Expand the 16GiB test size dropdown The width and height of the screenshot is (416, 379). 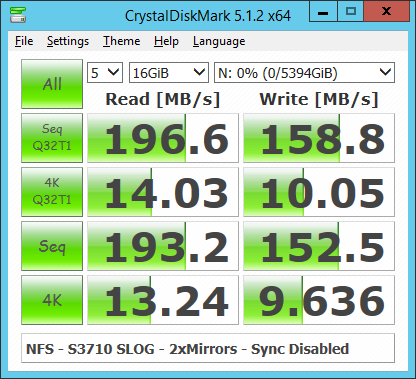[169, 72]
